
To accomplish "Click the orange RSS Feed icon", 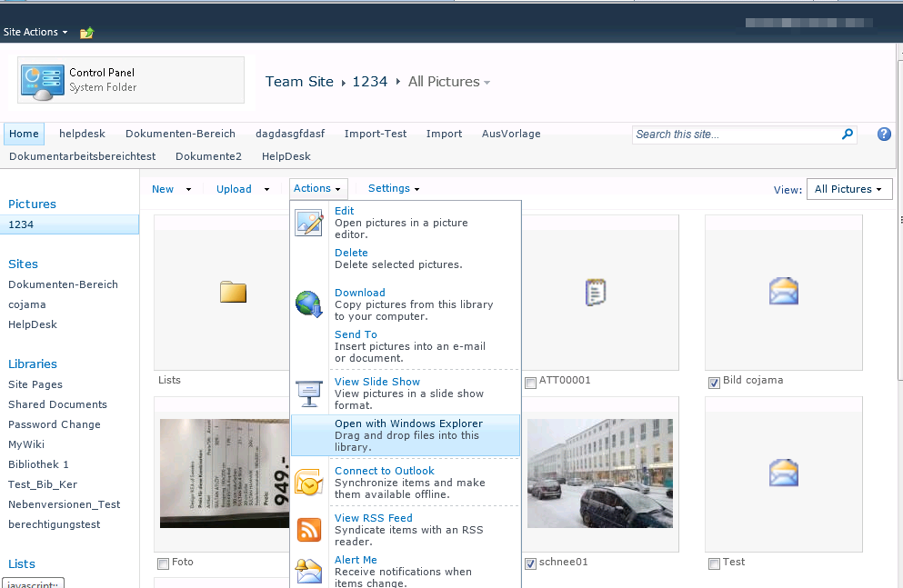I will [308, 529].
